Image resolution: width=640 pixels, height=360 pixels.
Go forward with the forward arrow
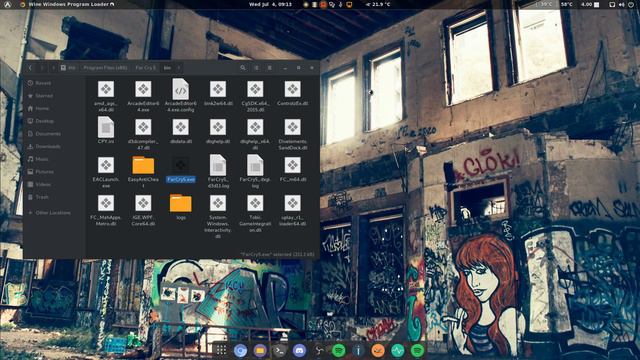click(x=42, y=68)
